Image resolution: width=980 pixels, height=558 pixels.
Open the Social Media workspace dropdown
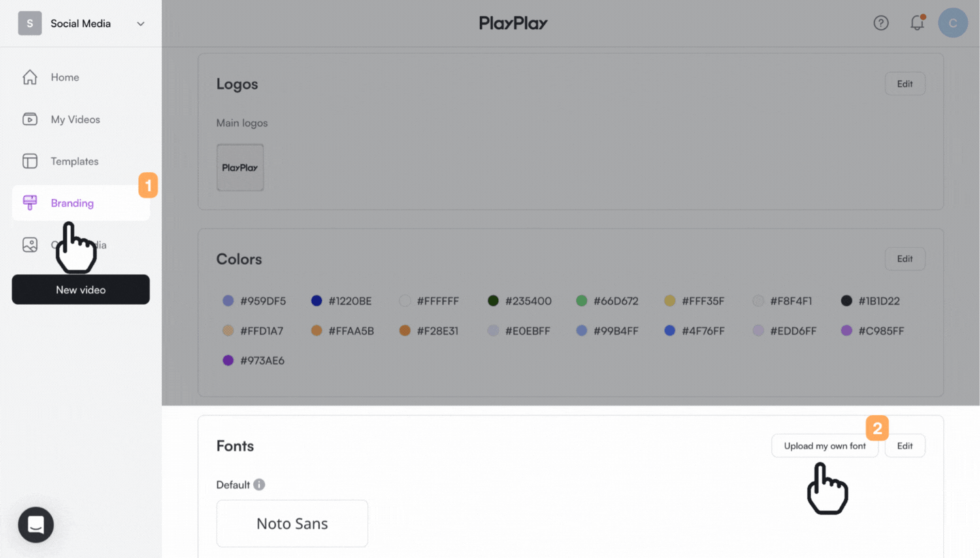[80, 22]
